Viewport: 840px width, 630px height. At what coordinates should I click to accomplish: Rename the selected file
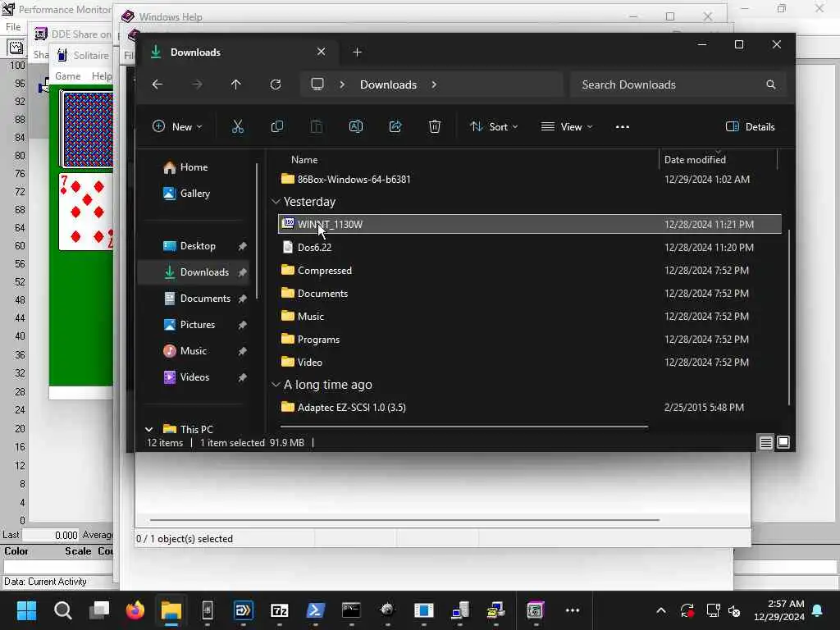click(x=356, y=127)
